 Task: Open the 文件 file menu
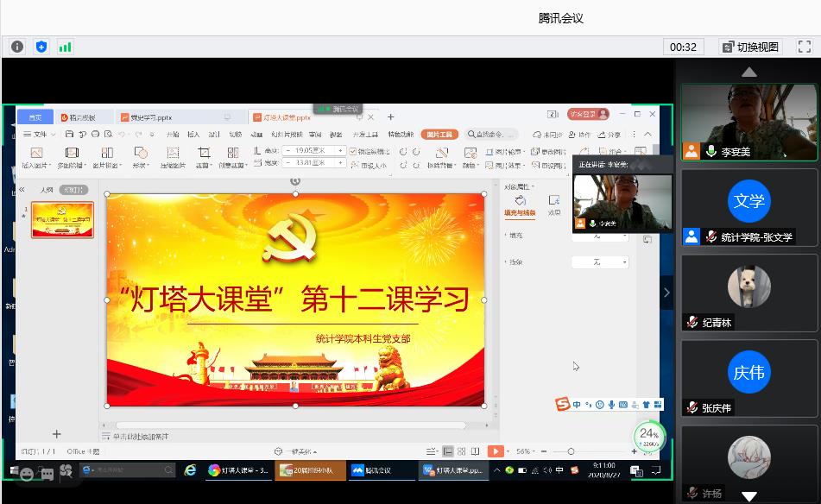click(39, 135)
